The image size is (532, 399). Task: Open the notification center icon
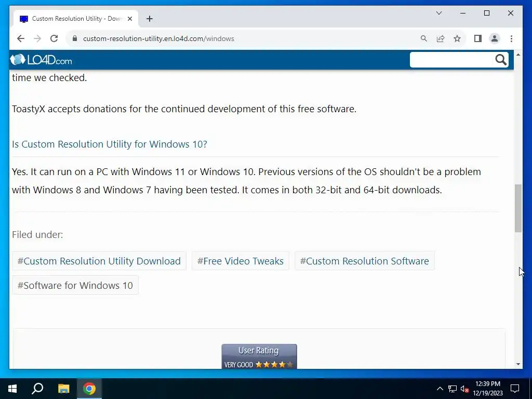[x=515, y=389]
